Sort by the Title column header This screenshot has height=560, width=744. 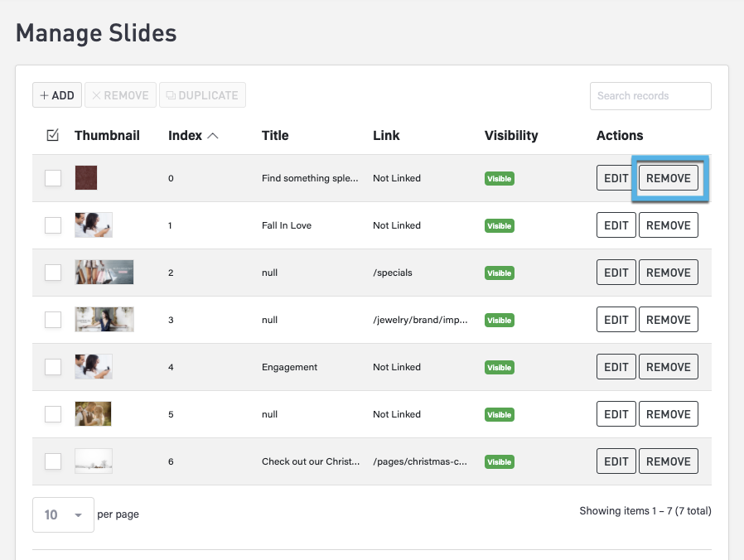pyautogui.click(x=275, y=136)
